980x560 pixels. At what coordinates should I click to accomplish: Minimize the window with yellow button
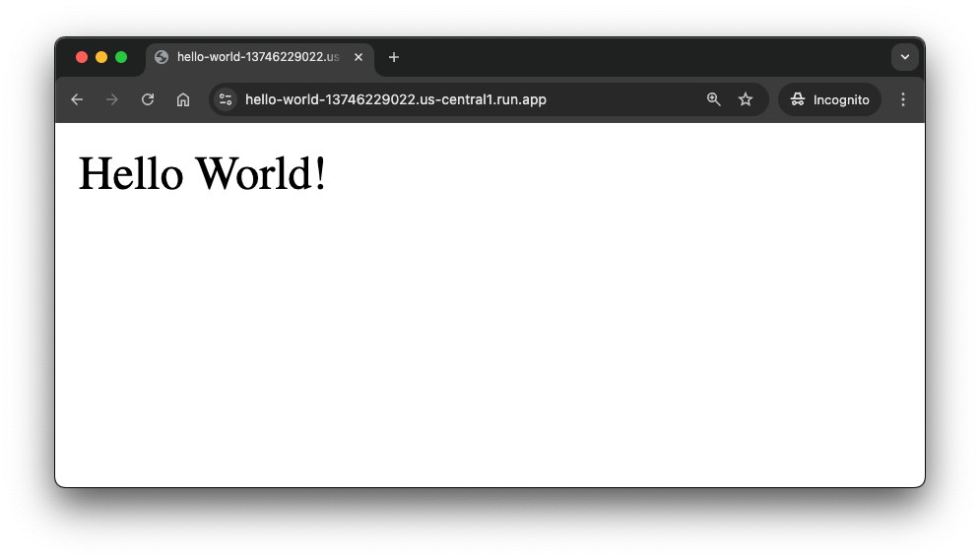[x=101, y=57]
